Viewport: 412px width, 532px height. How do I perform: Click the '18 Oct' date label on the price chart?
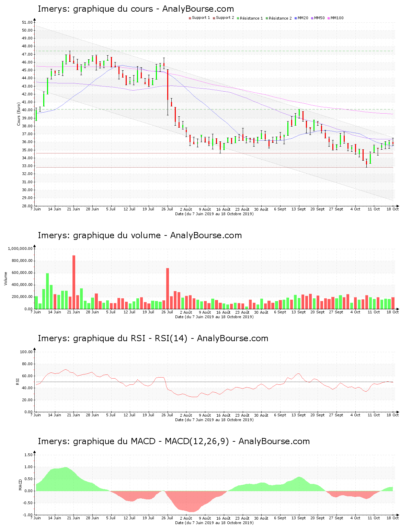point(393,209)
